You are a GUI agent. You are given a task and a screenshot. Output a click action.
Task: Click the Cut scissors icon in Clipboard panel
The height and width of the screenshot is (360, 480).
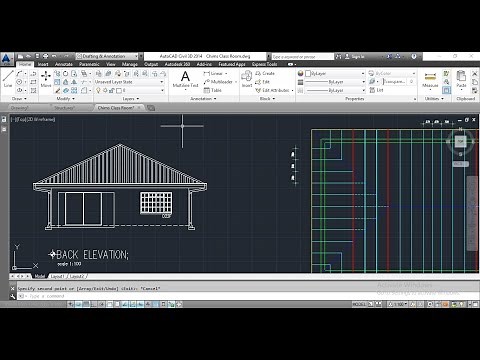pyautogui.click(x=475, y=73)
